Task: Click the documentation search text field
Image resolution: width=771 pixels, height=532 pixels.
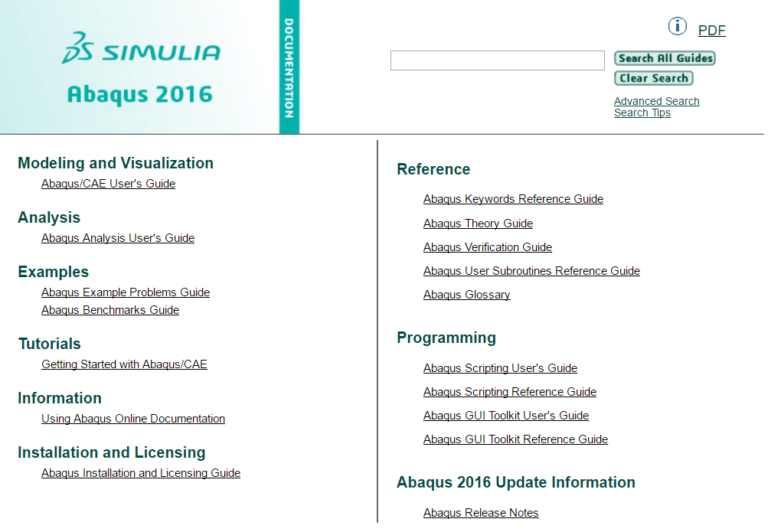Action: click(x=497, y=60)
